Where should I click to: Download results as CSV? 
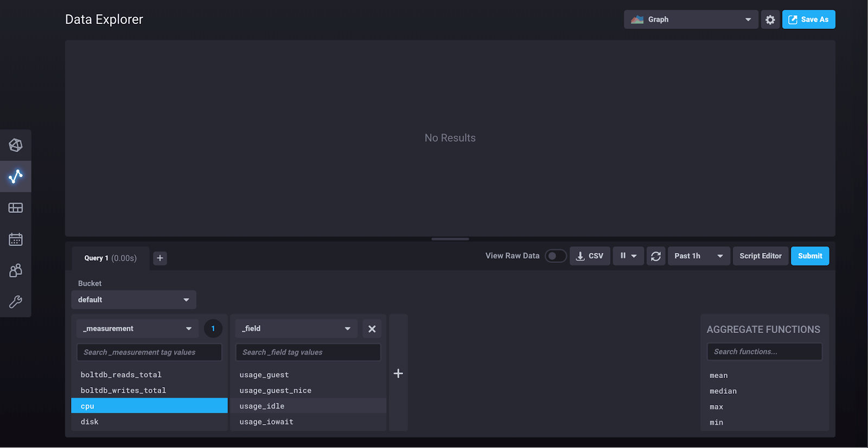tap(590, 256)
